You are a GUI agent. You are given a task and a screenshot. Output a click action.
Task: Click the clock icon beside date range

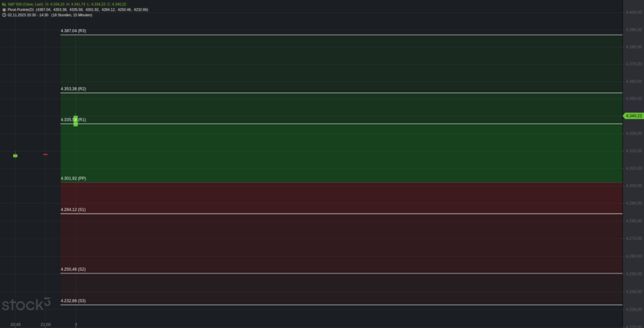[x=4, y=15]
